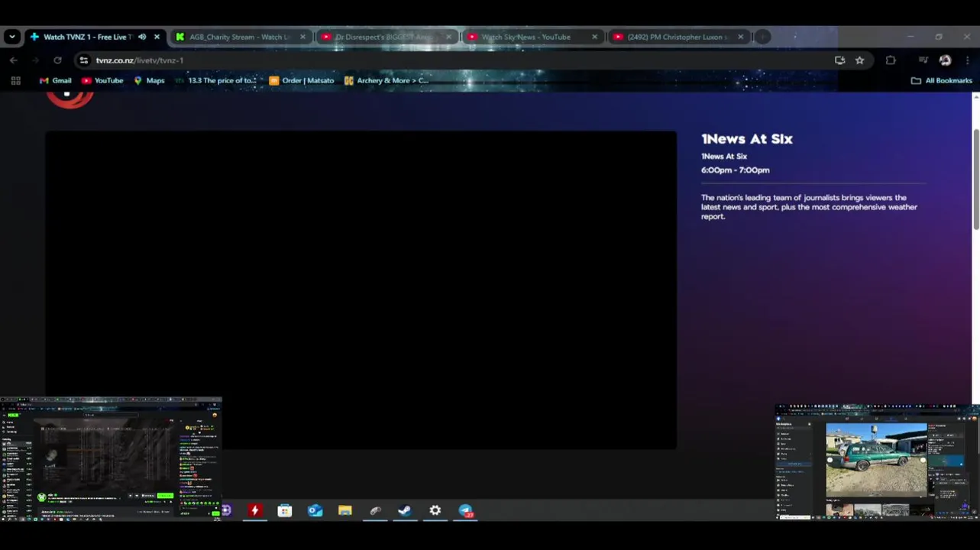The width and height of the screenshot is (980, 550).
Task: Open the Chrome three-dot menu
Action: [x=967, y=60]
